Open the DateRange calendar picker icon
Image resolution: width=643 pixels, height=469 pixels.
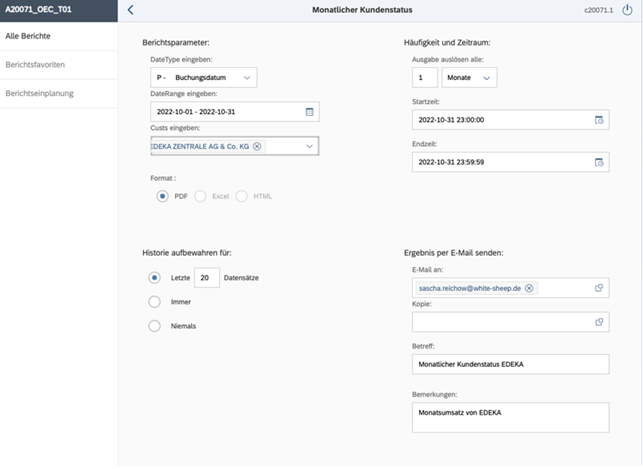(x=310, y=112)
